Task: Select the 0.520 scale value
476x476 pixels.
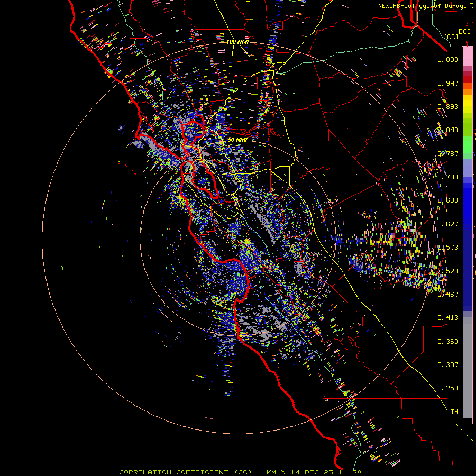Action: [448, 271]
